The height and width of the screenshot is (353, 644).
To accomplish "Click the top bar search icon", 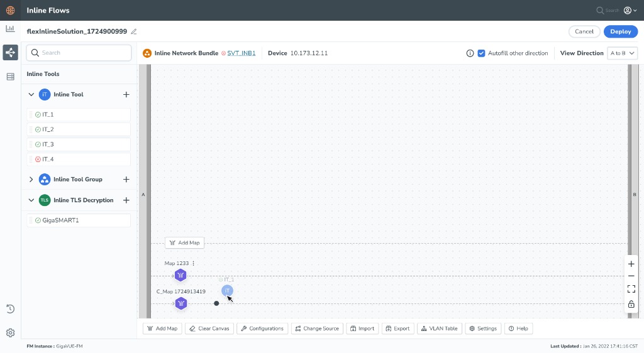I will pos(600,10).
